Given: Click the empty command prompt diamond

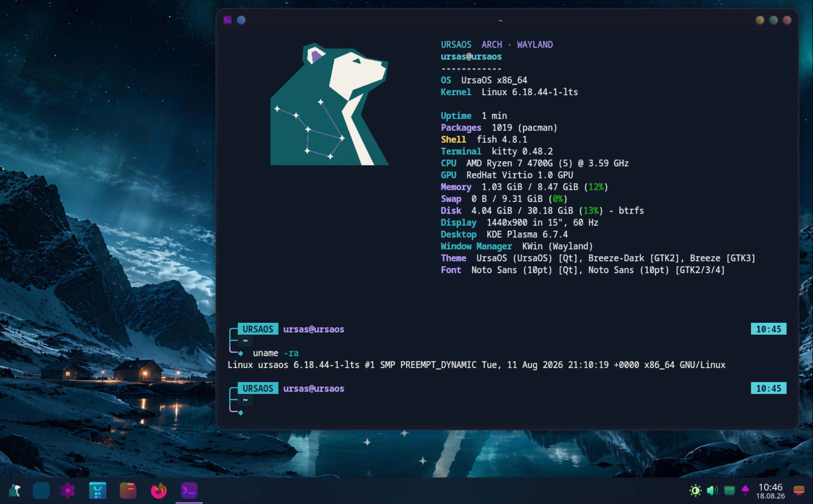Looking at the screenshot, I should pyautogui.click(x=241, y=412).
